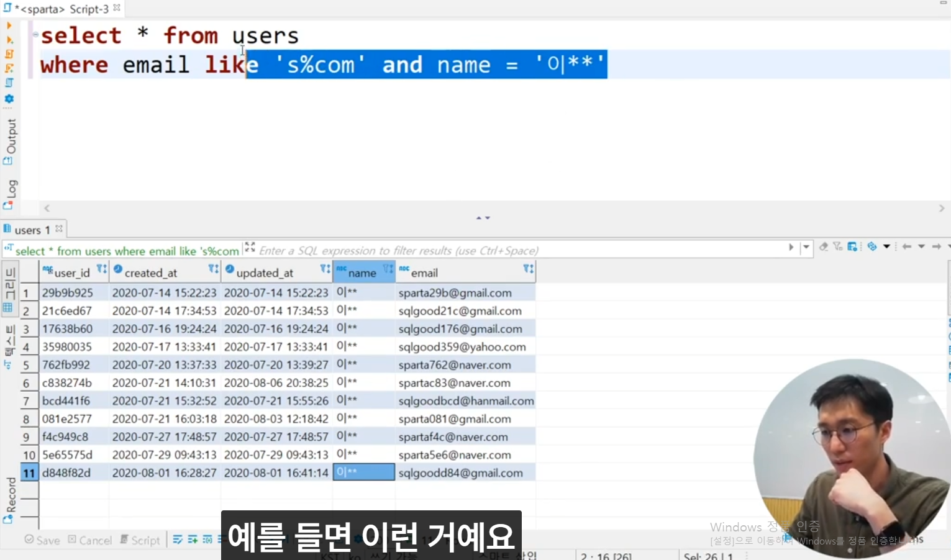Open the Output side panel

click(x=10, y=141)
